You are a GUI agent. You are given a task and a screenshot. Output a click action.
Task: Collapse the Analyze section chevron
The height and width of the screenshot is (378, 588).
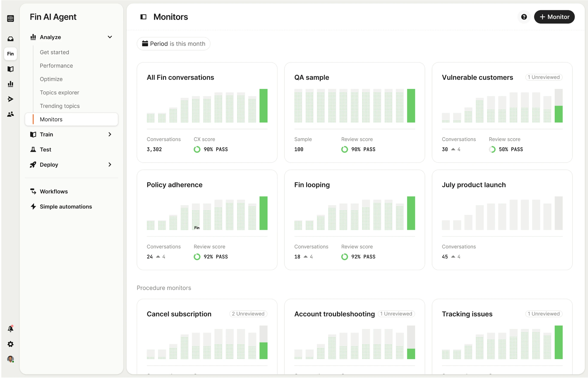pyautogui.click(x=110, y=37)
